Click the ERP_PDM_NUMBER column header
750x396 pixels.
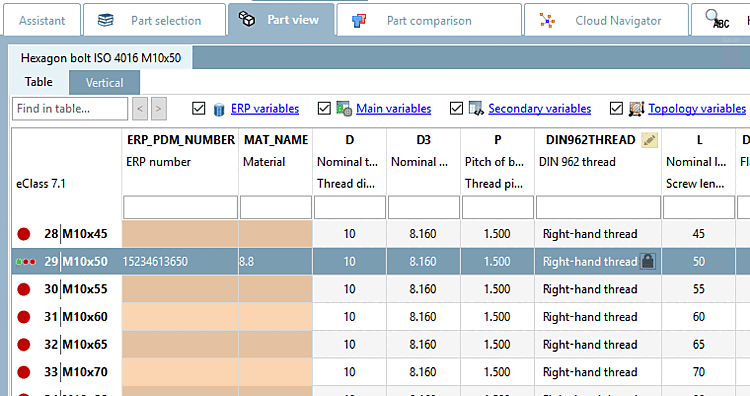click(x=181, y=140)
